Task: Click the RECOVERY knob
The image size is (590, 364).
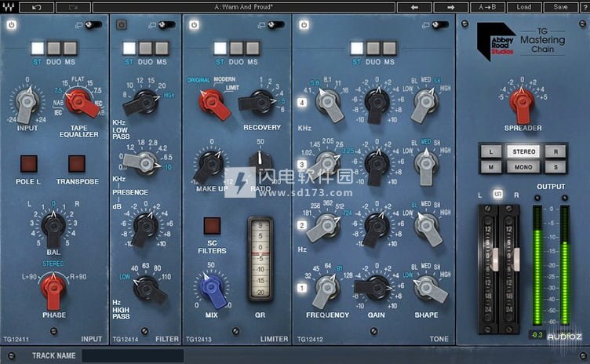Action: pos(260,102)
